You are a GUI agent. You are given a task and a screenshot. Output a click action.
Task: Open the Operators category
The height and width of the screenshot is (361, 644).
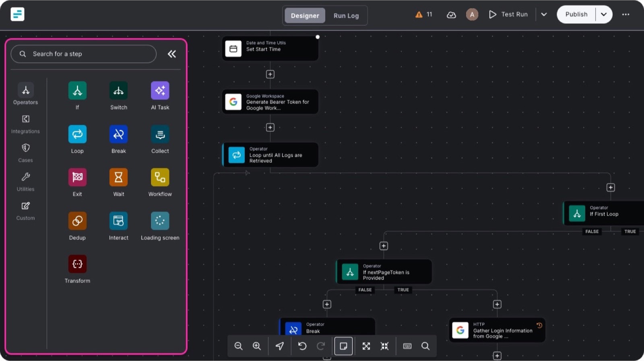pyautogui.click(x=25, y=93)
